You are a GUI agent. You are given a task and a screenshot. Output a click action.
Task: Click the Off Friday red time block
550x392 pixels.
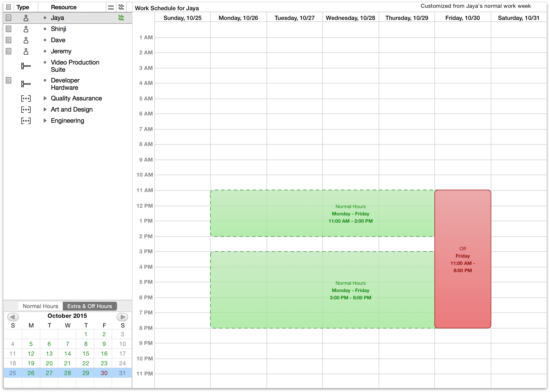462,259
